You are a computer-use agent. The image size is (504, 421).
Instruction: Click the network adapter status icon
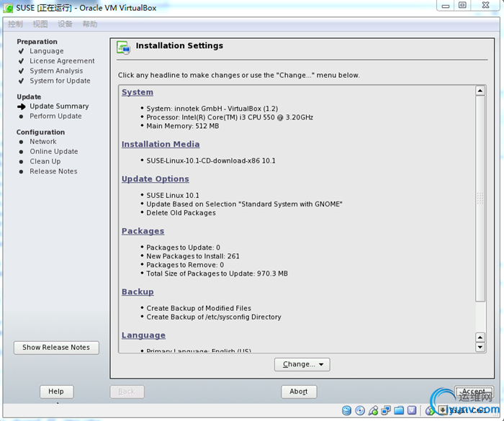(x=386, y=410)
